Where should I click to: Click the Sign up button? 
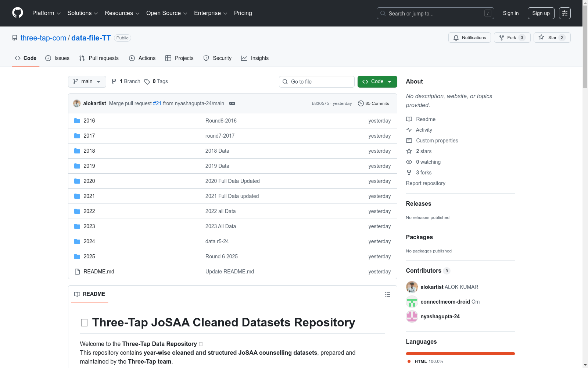tap(541, 13)
